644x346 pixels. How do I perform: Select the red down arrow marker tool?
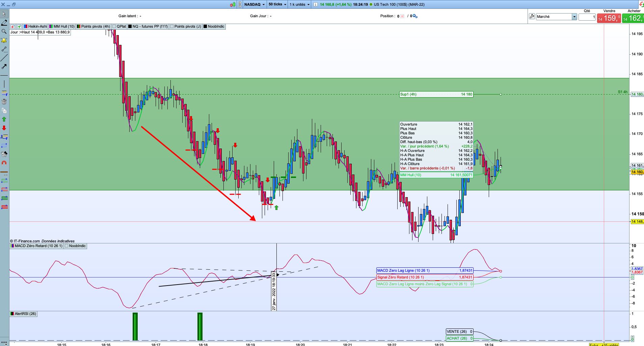click(4, 128)
